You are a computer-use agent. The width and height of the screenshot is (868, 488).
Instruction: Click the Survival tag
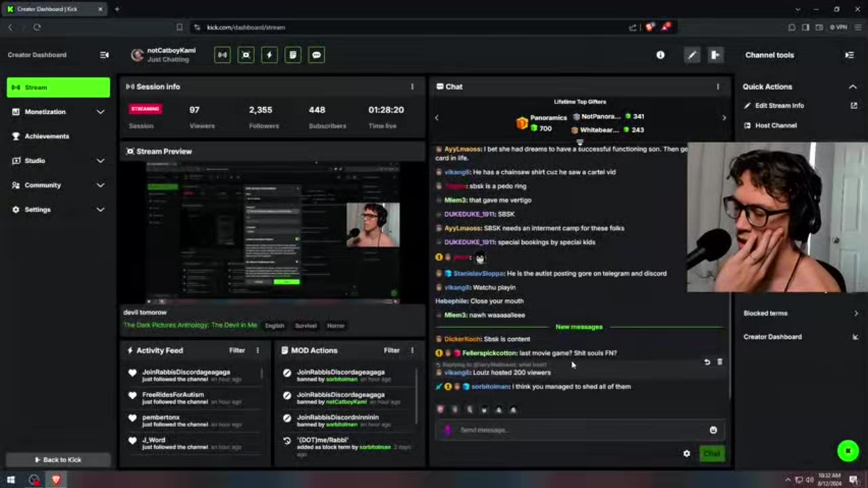click(x=306, y=326)
